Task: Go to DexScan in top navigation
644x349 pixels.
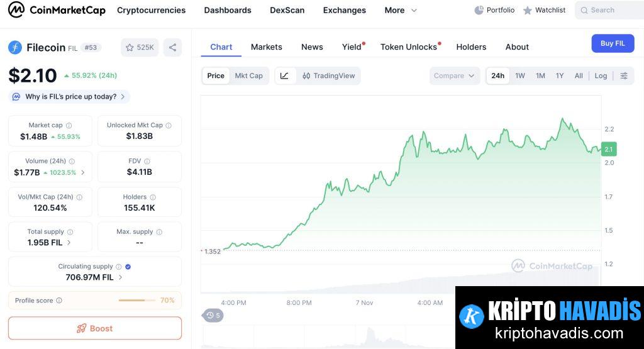Action: 287,10
